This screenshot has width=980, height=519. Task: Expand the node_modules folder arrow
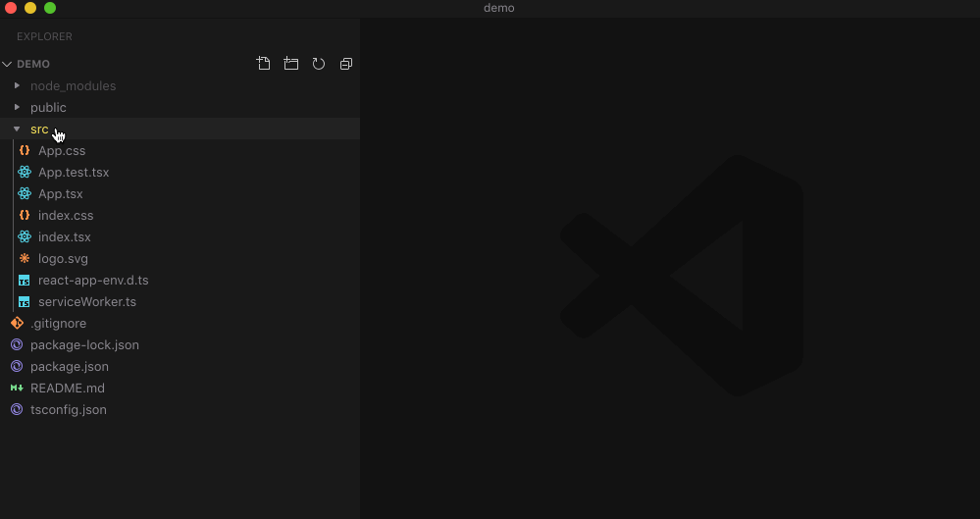(17, 85)
